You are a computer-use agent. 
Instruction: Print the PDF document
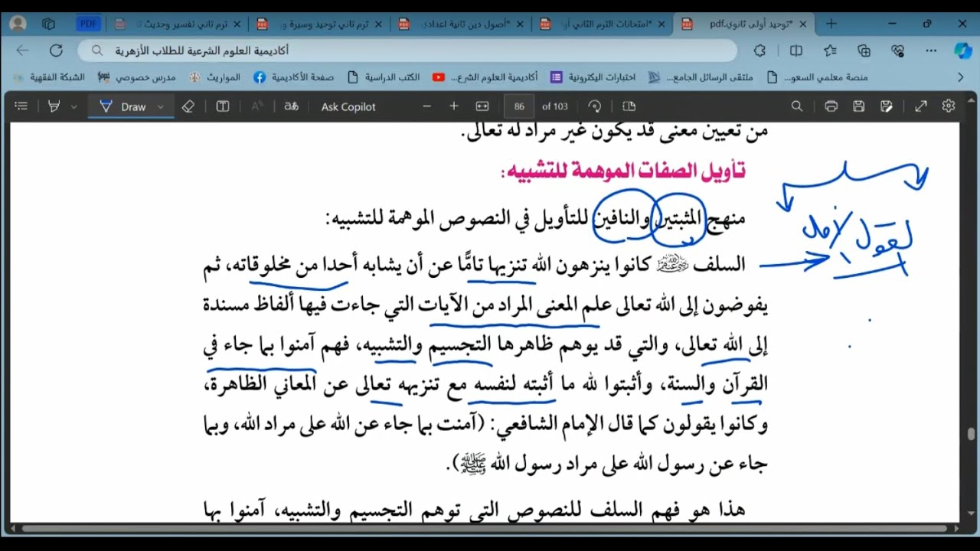point(831,106)
